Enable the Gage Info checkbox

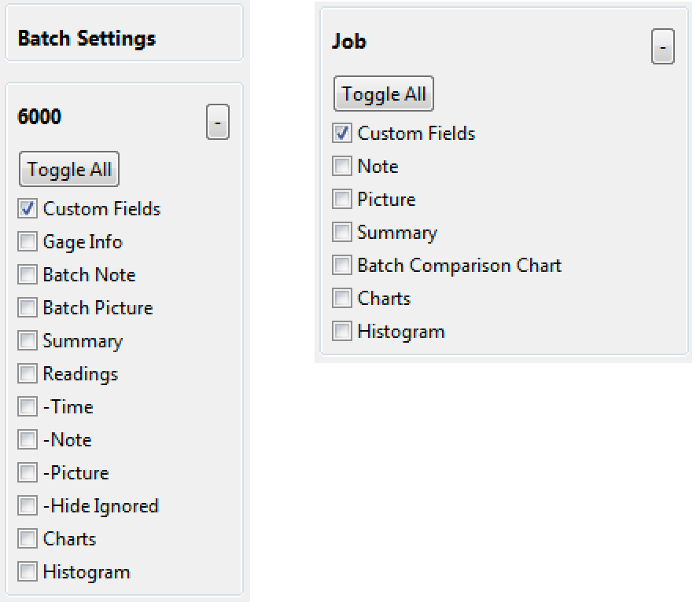[28, 242]
